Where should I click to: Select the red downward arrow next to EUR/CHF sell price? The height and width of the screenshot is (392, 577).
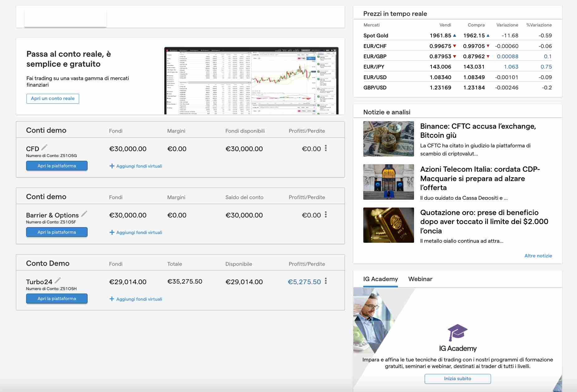click(455, 46)
